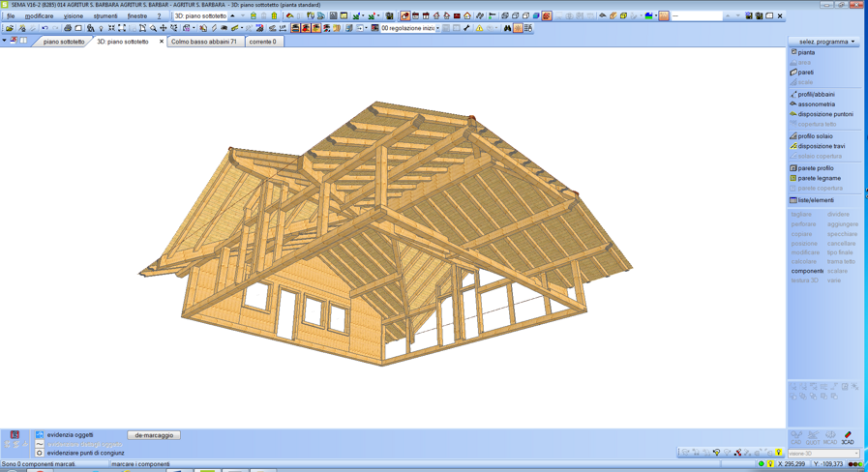Image resolution: width=868 pixels, height=472 pixels.
Task: Select the 3CAD icon in bottom panel
Action: click(x=848, y=438)
